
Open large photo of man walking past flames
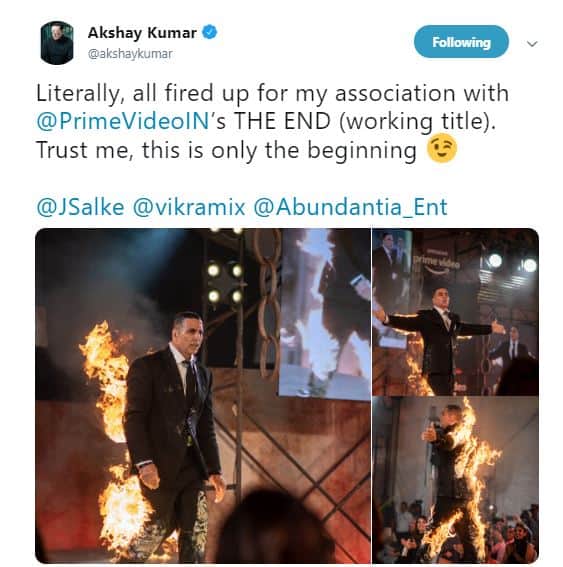tap(203, 396)
